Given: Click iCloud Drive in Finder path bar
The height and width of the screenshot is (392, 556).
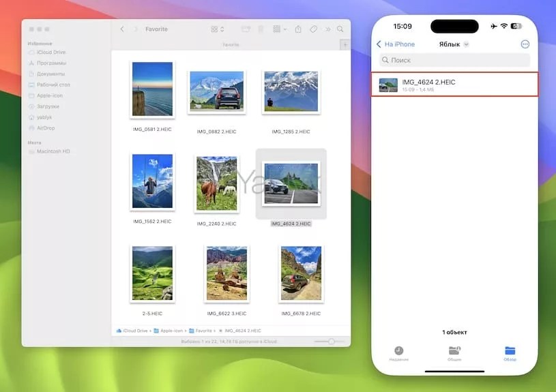Looking at the screenshot, I should pyautogui.click(x=132, y=331).
